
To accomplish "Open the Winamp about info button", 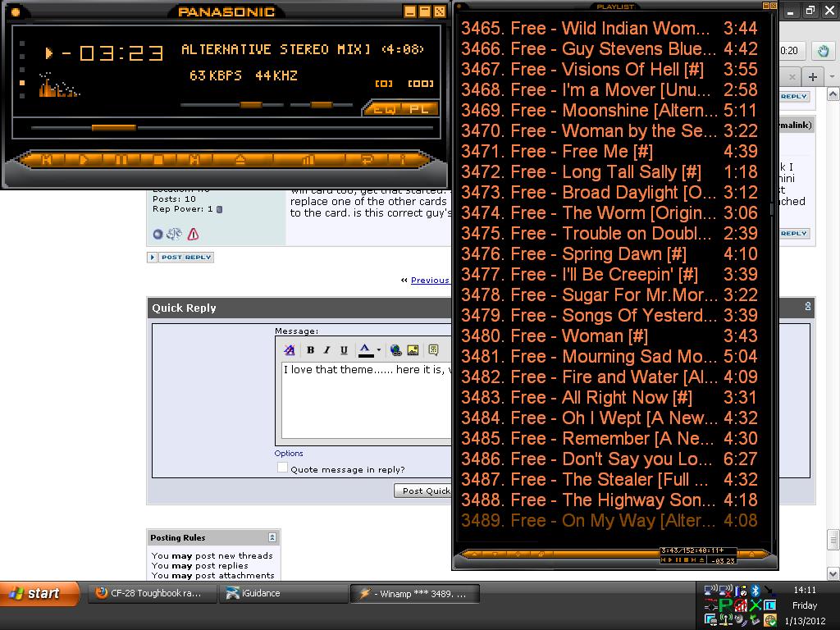I will pyautogui.click(x=403, y=160).
